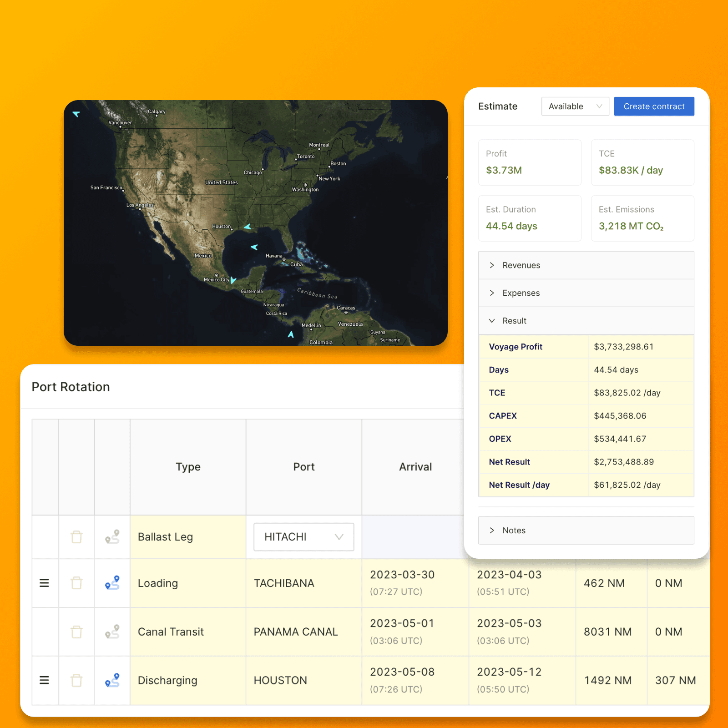The image size is (728, 728).
Task: Click the vessel marker west of Colombia
Action: pyautogui.click(x=291, y=334)
